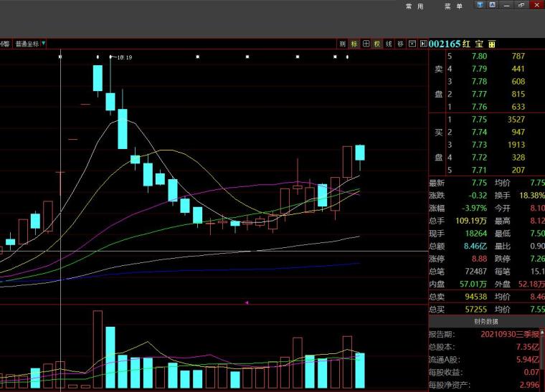Click the play-forward icon beside stock code
The image size is (545, 392).
click(422, 44)
